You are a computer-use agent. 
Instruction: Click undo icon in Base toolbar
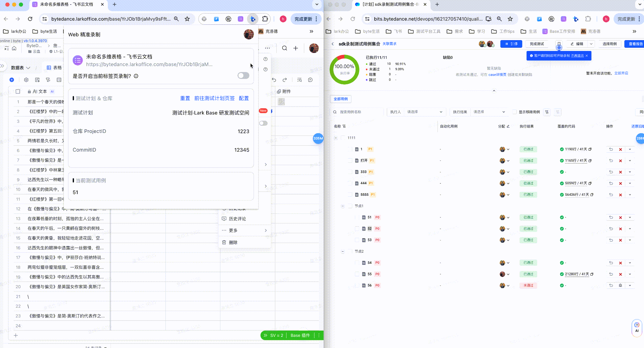[x=274, y=80]
